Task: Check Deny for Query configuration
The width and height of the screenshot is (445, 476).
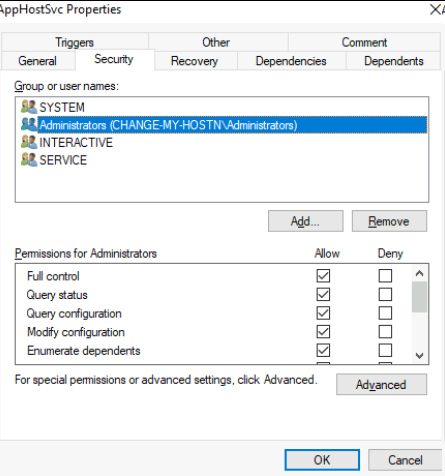Action: 385,313
